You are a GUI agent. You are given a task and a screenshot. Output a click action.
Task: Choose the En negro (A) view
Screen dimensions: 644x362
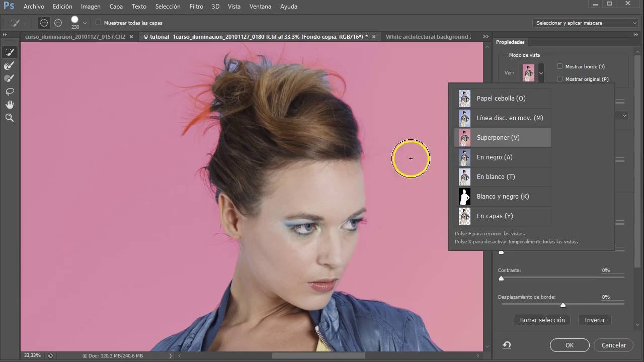(x=503, y=157)
